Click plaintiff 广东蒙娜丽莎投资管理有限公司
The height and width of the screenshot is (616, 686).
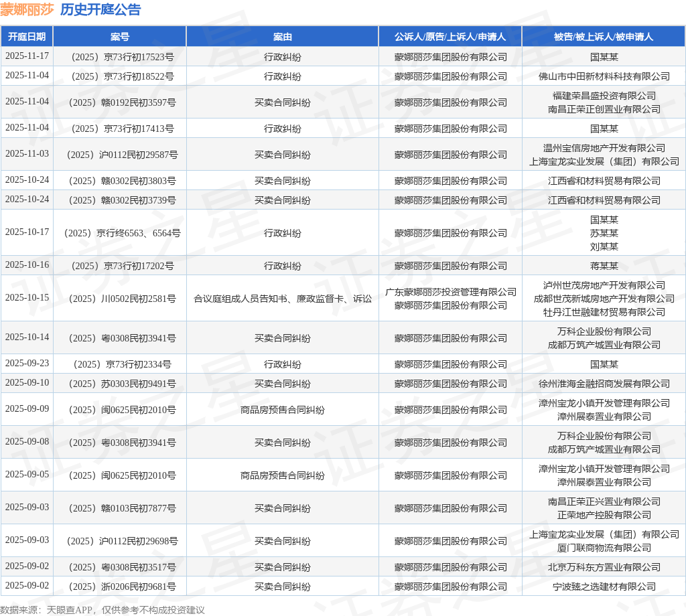point(451,292)
